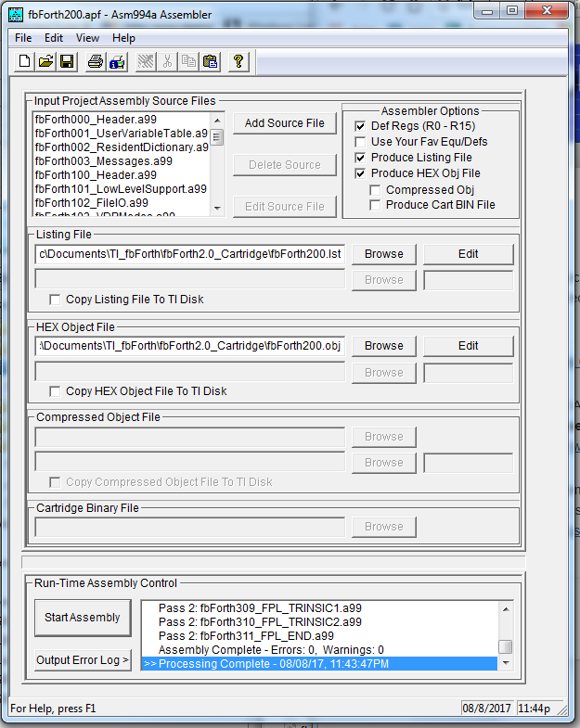Click assembly log scroll up arrow
The width and height of the screenshot is (580, 728).
point(506,608)
